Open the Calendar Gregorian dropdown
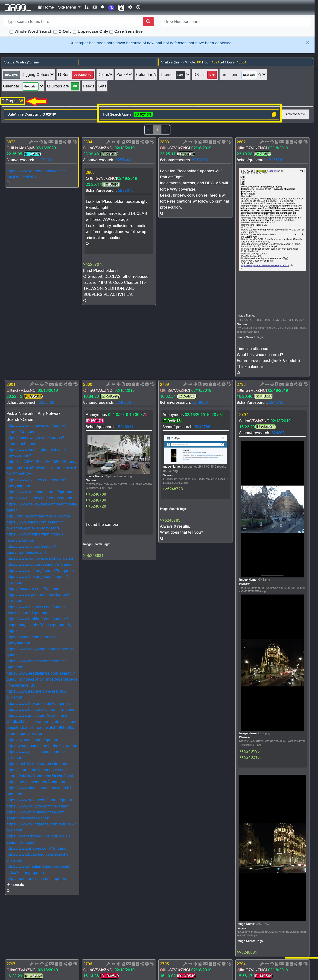 [x=33, y=86]
